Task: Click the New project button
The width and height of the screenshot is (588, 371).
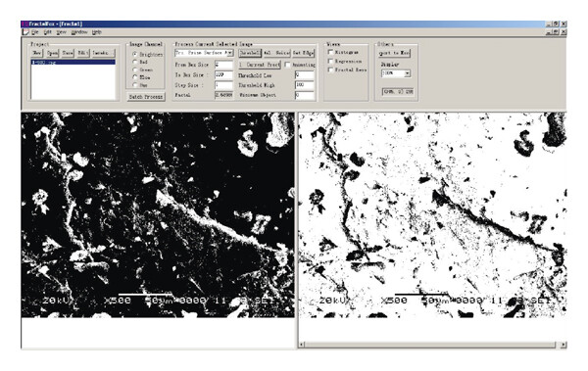Action: [37, 53]
